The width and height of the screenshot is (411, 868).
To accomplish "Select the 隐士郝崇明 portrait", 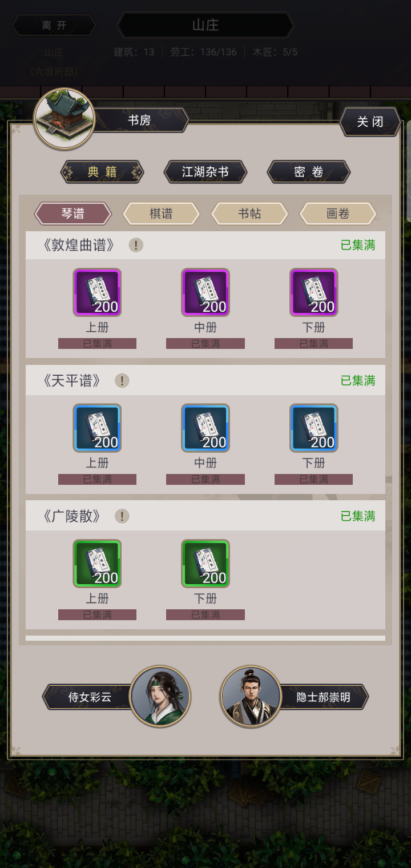I will click(251, 697).
